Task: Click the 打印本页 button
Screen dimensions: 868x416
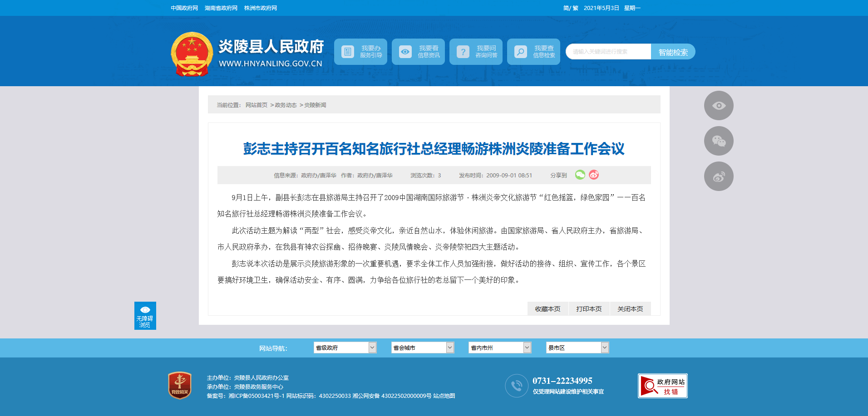Action: coord(589,309)
